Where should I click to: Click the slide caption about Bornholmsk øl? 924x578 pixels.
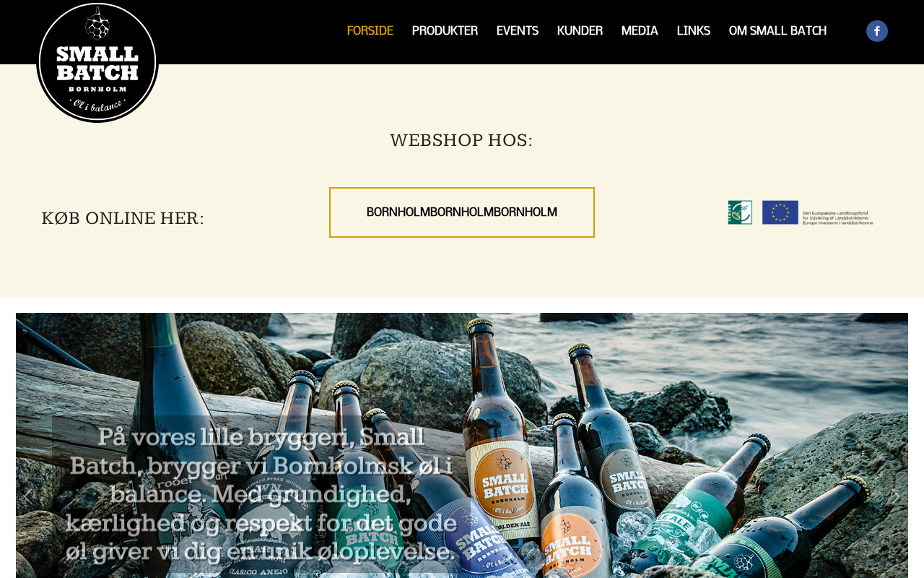click(x=260, y=494)
